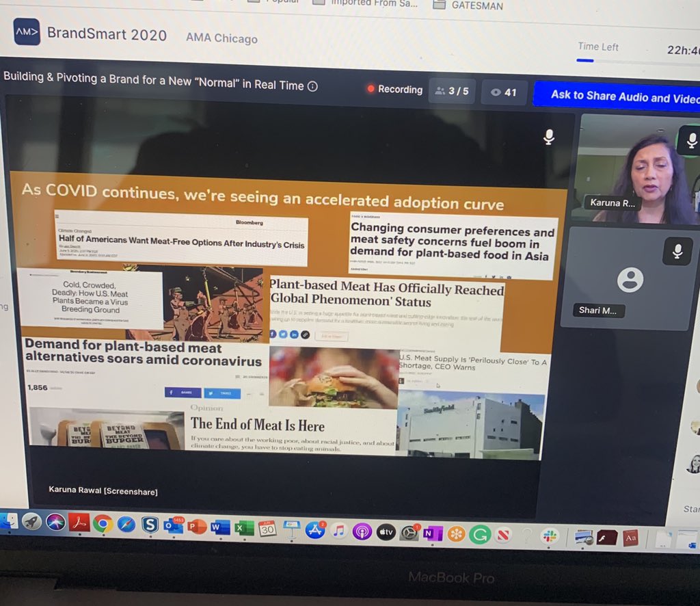Open the App Store in the Dock
Viewport: 700px width, 606px height.
point(315,530)
